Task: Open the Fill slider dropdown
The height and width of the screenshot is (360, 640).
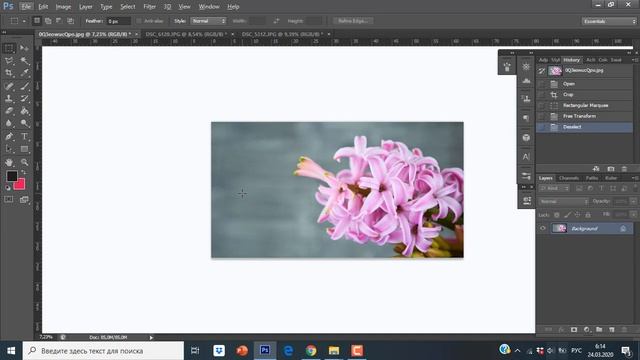Action: pos(633,215)
